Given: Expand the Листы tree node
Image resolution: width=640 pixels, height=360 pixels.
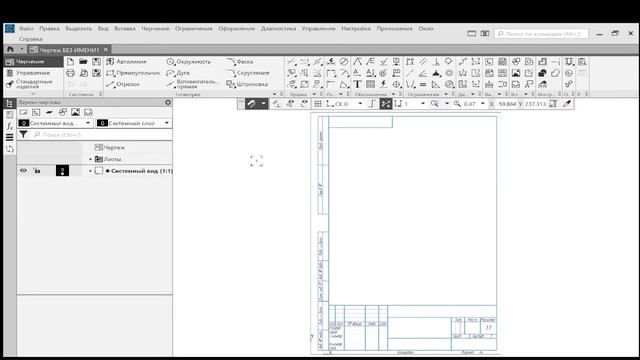Looking at the screenshot, I should pos(91,159).
